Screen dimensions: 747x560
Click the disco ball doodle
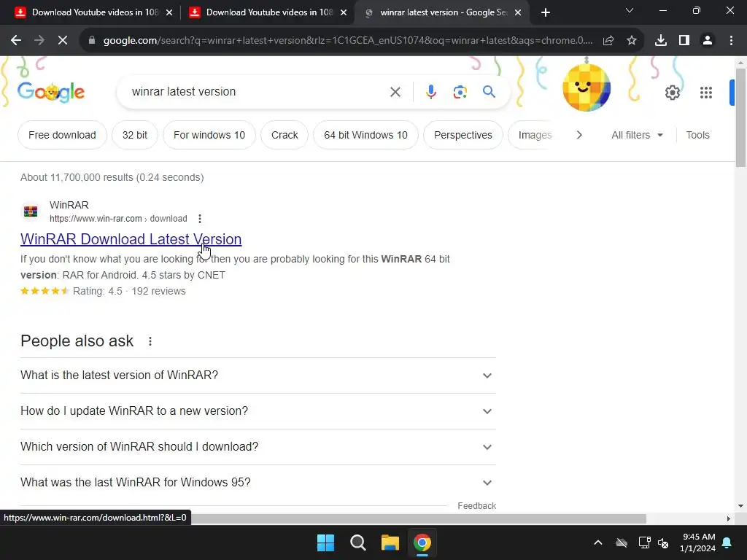coord(587,87)
